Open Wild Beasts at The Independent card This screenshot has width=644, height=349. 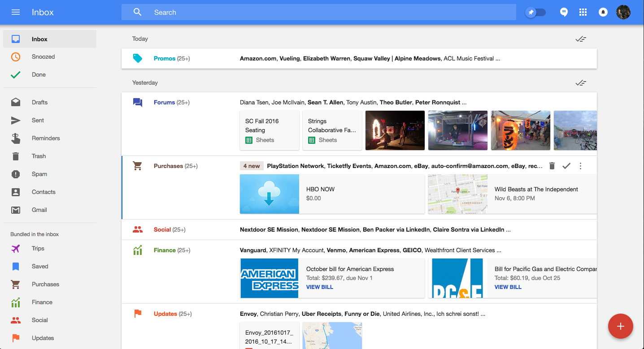click(513, 194)
